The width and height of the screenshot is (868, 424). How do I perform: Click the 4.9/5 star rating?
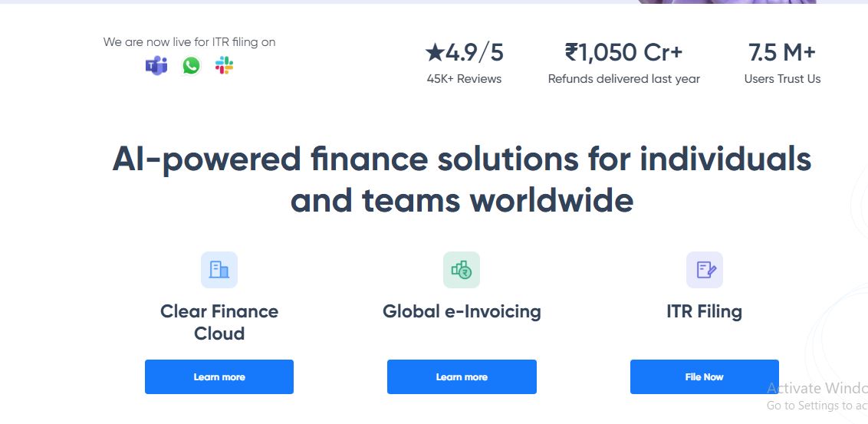click(464, 53)
